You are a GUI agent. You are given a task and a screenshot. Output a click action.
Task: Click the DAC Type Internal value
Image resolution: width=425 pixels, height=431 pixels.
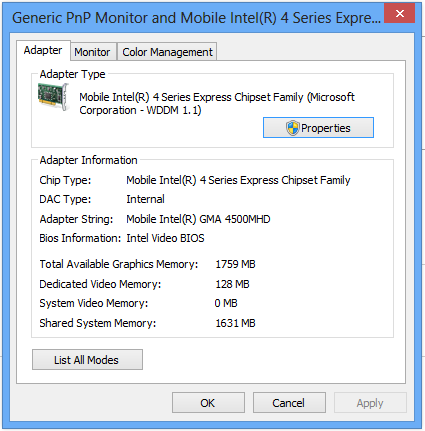pyautogui.click(x=145, y=199)
